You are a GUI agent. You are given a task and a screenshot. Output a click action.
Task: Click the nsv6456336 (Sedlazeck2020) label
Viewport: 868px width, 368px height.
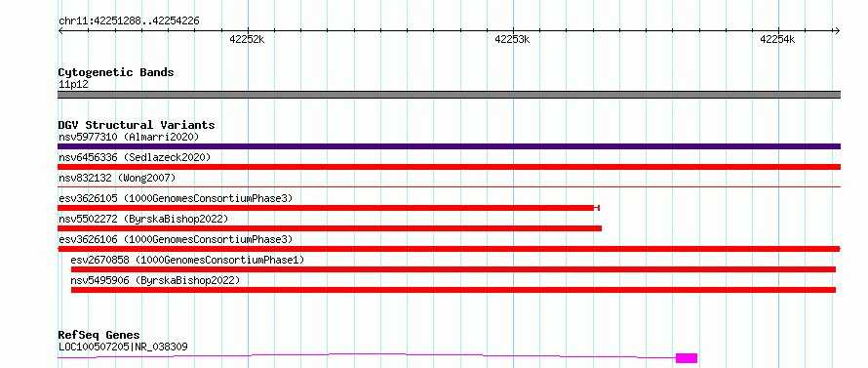(135, 157)
